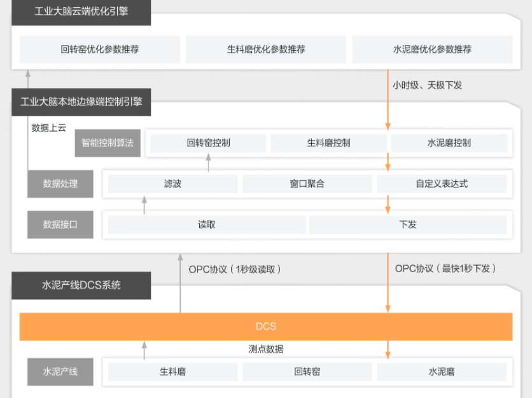The height and width of the screenshot is (398, 532).
Task: Select the 智能控制算法 block
Action: 108,143
